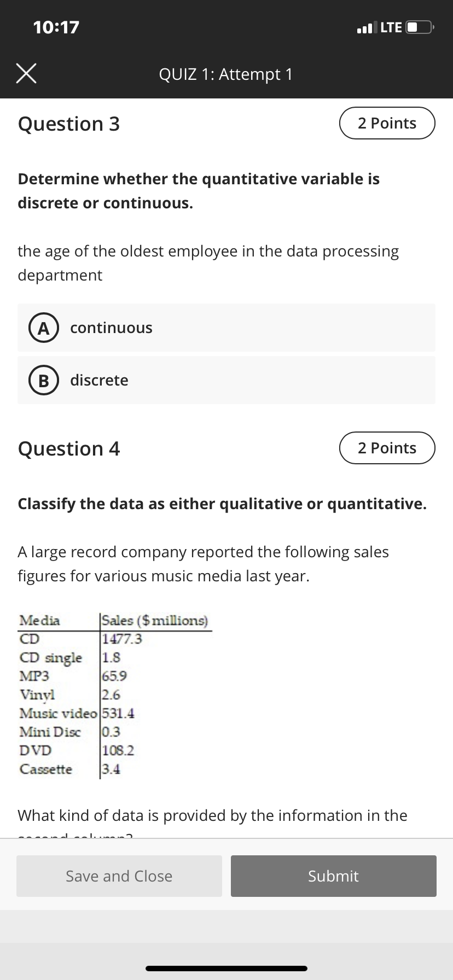Choose the continuous answer option
This screenshot has width=453, height=980.
[226, 328]
